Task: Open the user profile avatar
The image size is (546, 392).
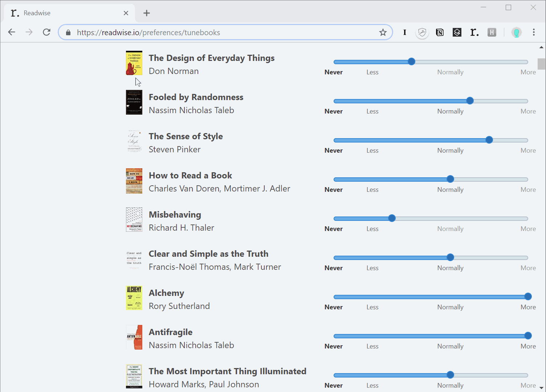Action: [516, 33]
